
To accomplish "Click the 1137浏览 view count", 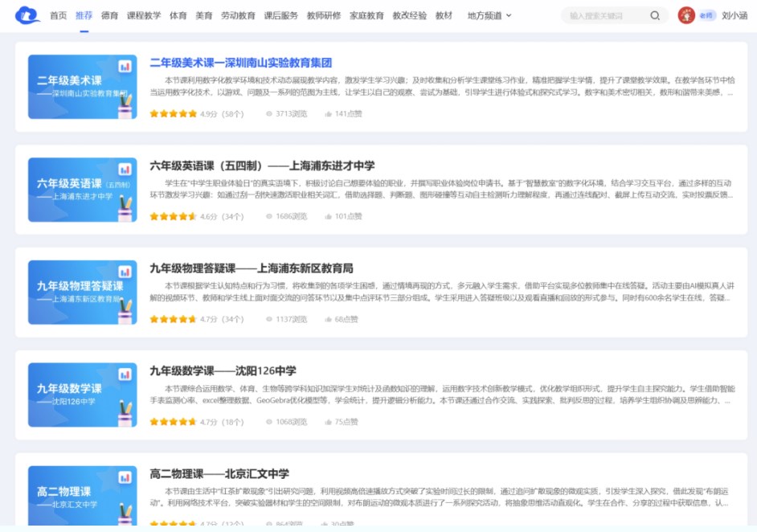I will coord(291,319).
